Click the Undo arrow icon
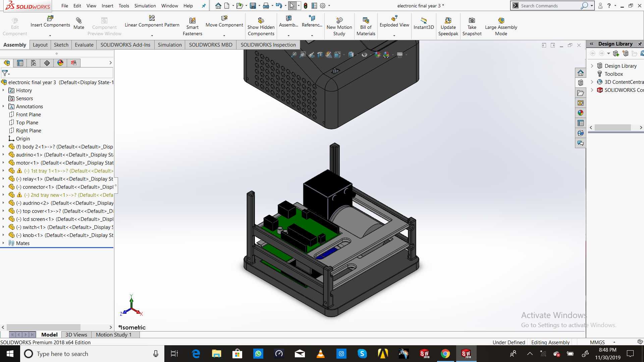 [279, 6]
